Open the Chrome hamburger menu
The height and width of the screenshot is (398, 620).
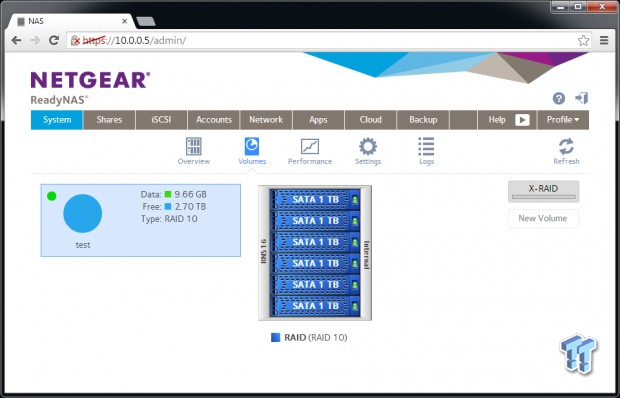[604, 40]
